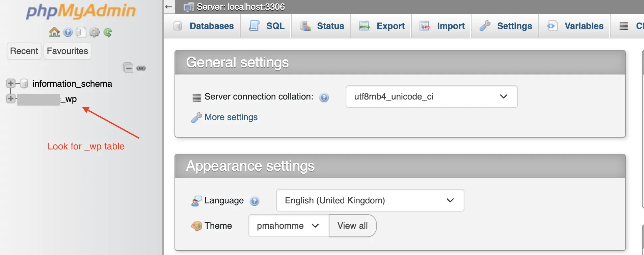The width and height of the screenshot is (644, 255).
Task: Hide navigation panel with left arrow
Action: [x=169, y=7]
